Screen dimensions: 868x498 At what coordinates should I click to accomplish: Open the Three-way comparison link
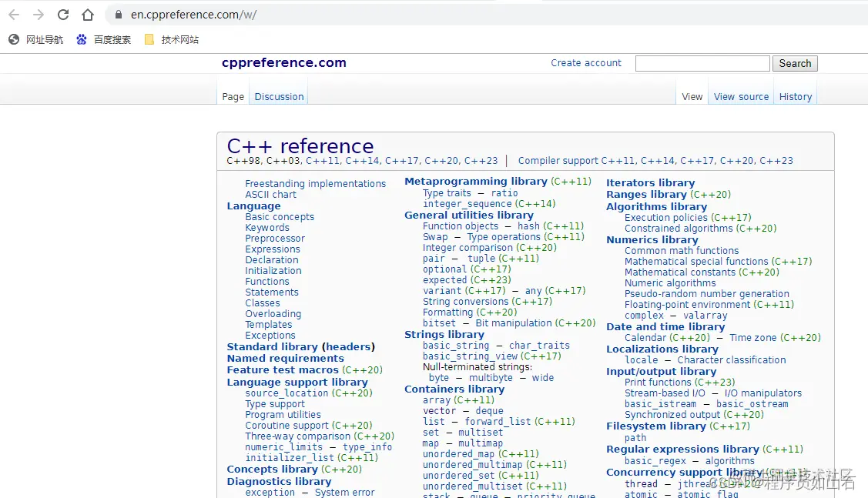298,436
